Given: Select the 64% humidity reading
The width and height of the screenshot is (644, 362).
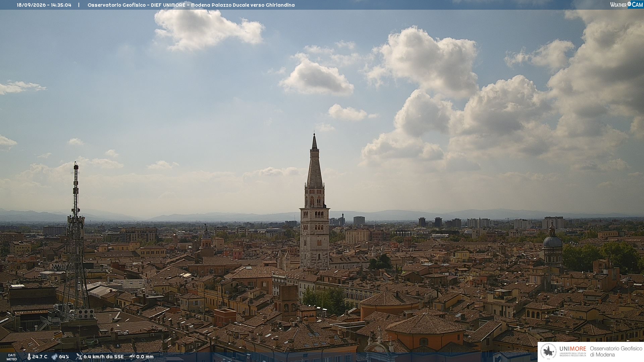Looking at the screenshot, I should pyautogui.click(x=64, y=357).
